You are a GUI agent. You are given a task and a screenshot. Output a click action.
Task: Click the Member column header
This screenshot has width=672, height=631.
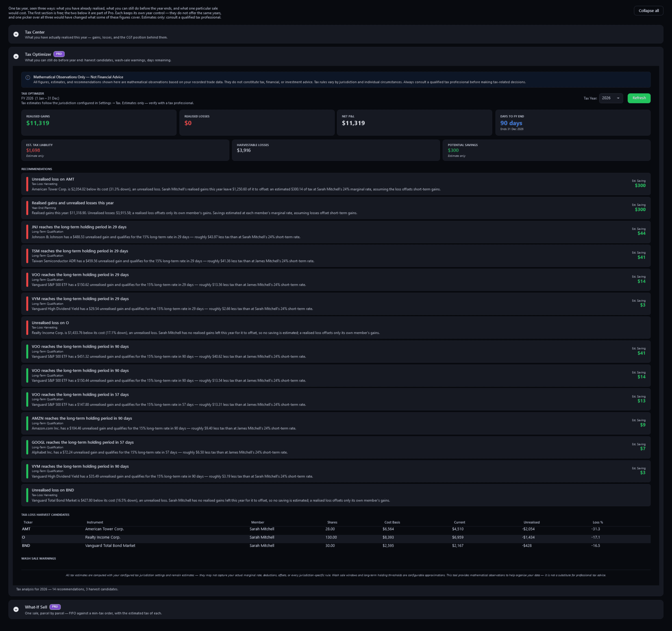tap(257, 522)
